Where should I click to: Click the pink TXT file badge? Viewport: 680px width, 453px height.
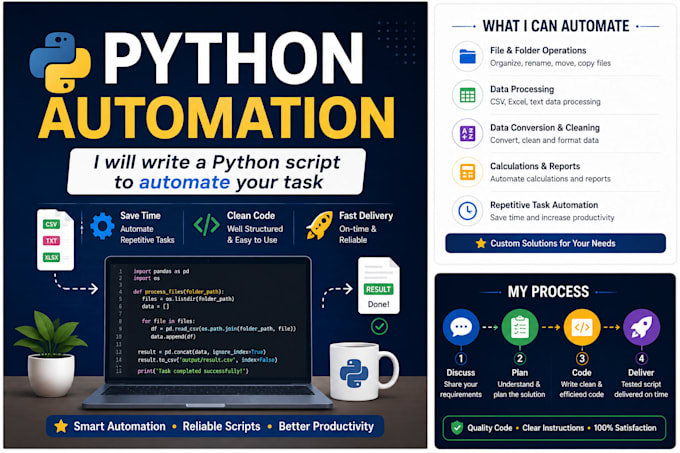pos(51,241)
